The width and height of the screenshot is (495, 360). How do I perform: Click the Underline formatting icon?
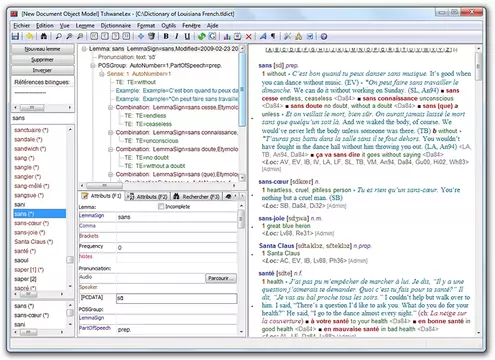click(x=187, y=36)
